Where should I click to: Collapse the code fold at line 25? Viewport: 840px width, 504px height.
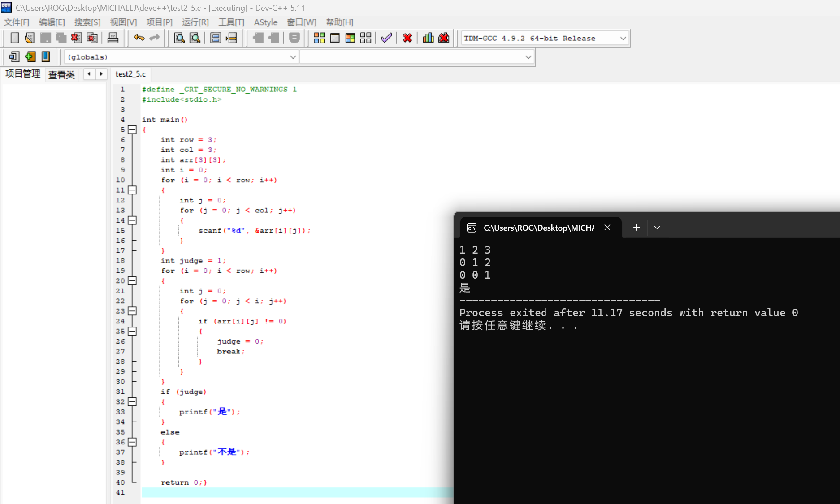132,331
